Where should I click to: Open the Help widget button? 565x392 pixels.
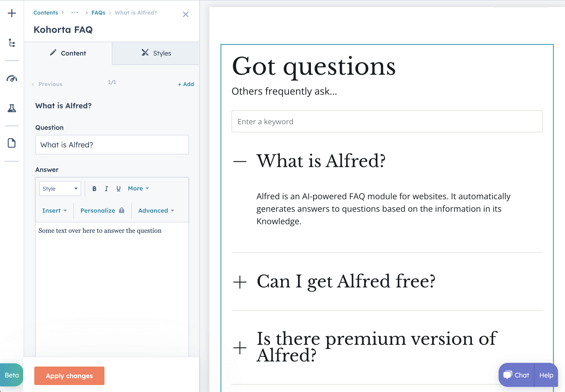[x=546, y=375]
